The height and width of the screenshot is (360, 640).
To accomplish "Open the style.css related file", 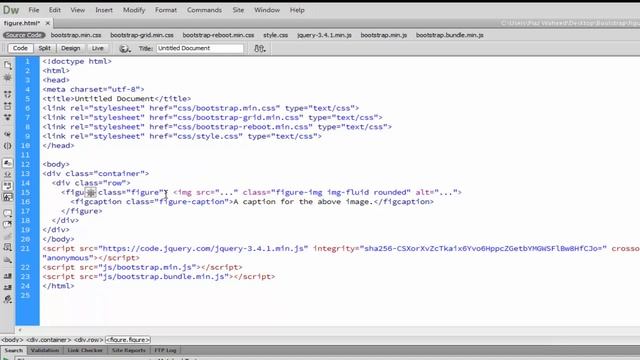I will 276,35.
